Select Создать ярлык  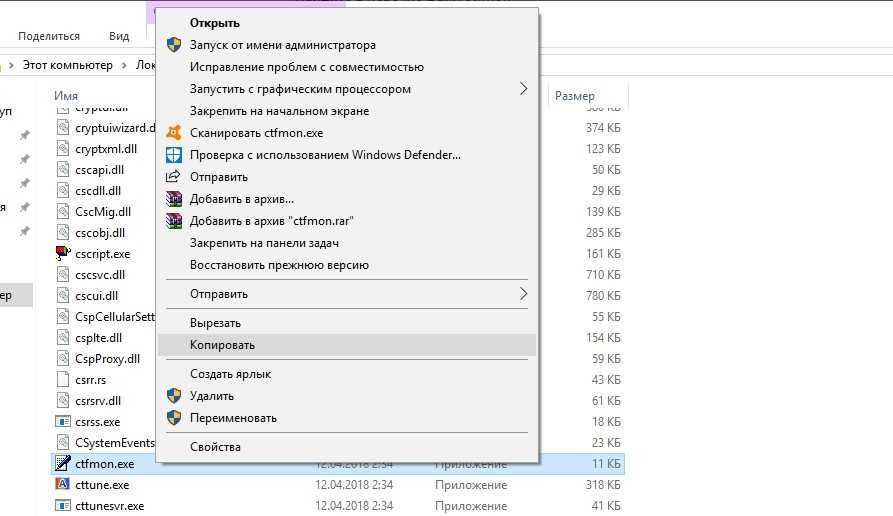point(347,374)
